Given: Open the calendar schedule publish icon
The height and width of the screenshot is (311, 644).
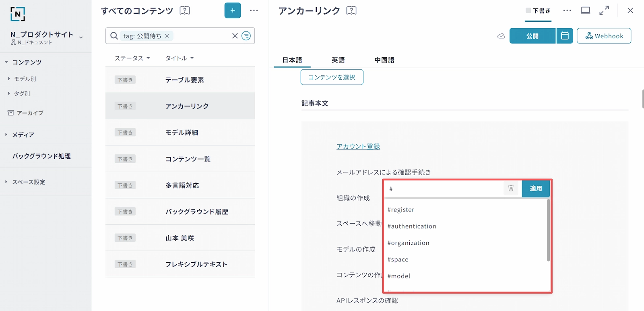Looking at the screenshot, I should (x=565, y=36).
